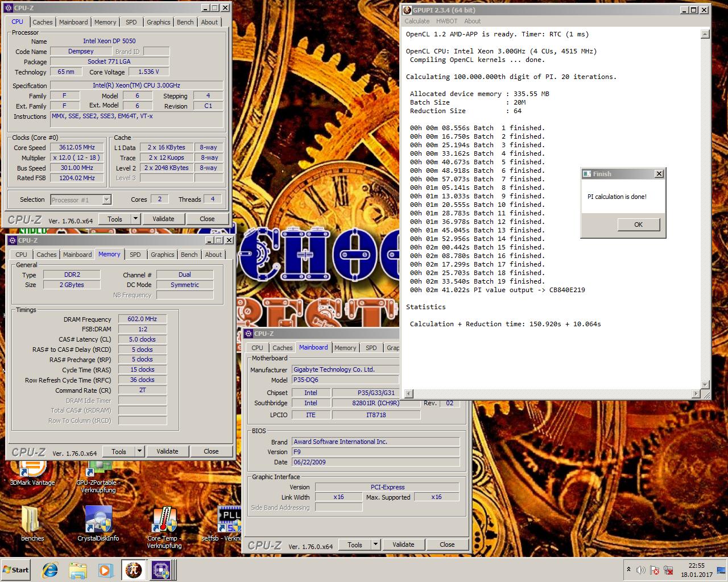Launch Windows Media Player from the taskbar
The width and height of the screenshot is (728, 582).
click(x=105, y=570)
